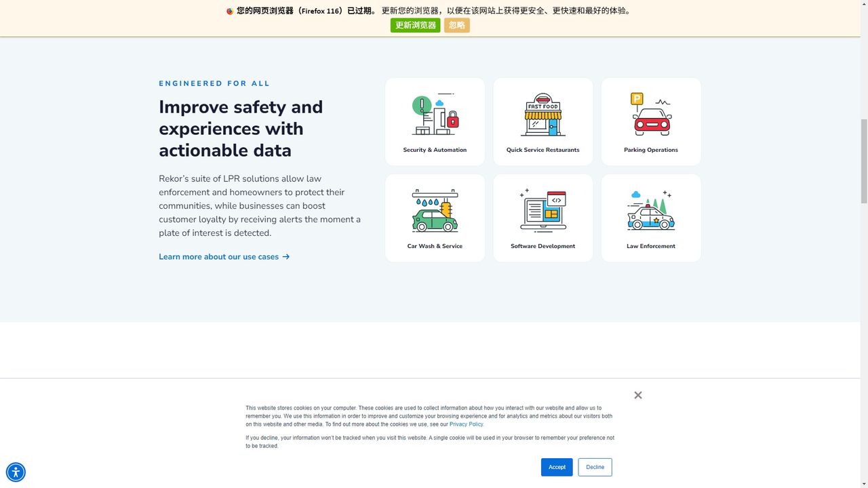Open the Parking Operations car icon

pyautogui.click(x=651, y=115)
